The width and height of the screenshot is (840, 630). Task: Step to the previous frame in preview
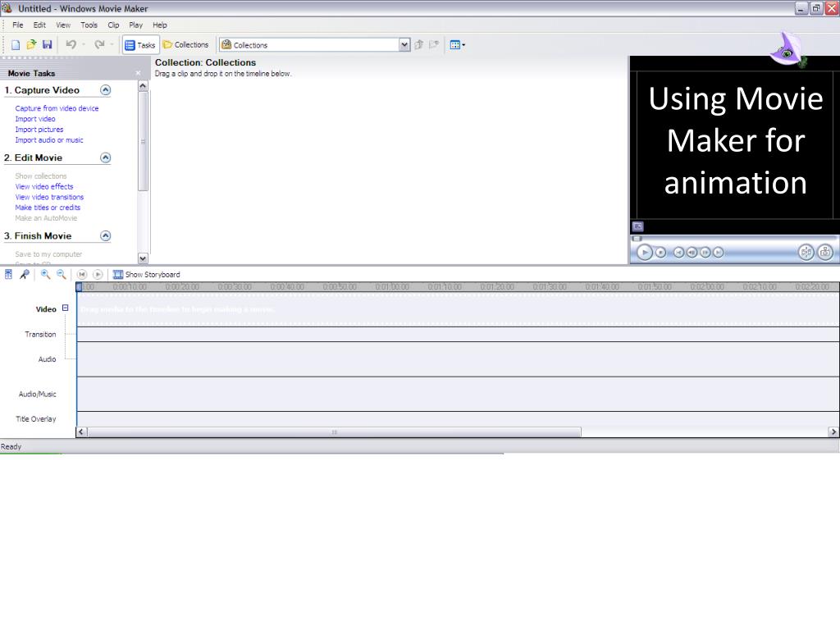(692, 253)
